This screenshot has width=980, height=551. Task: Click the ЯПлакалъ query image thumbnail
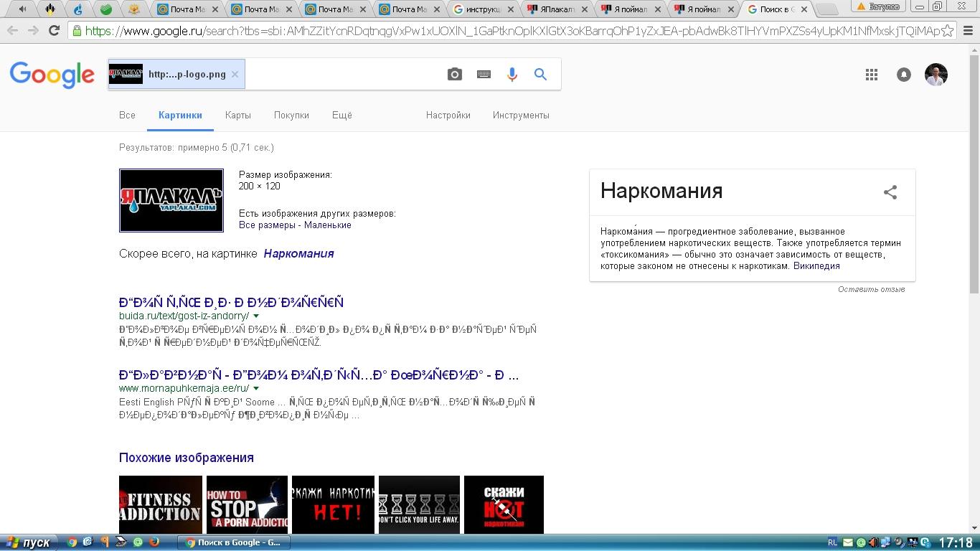[x=171, y=201]
